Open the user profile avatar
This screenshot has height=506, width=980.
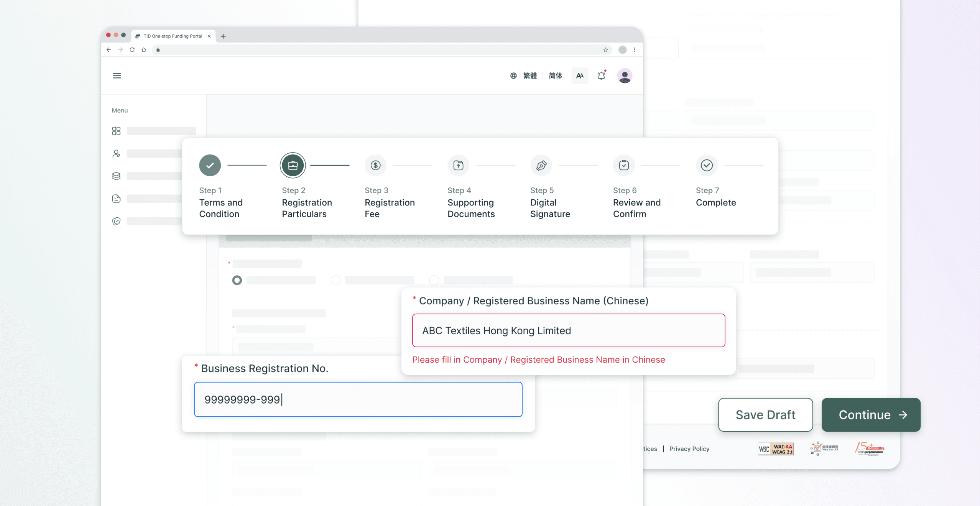point(624,76)
